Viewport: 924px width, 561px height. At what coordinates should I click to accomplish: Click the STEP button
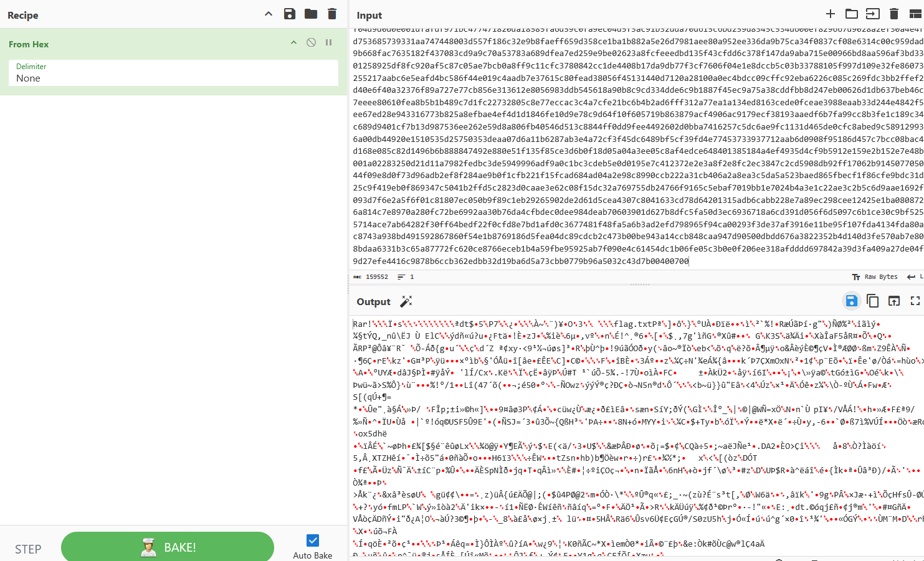pos(28,549)
